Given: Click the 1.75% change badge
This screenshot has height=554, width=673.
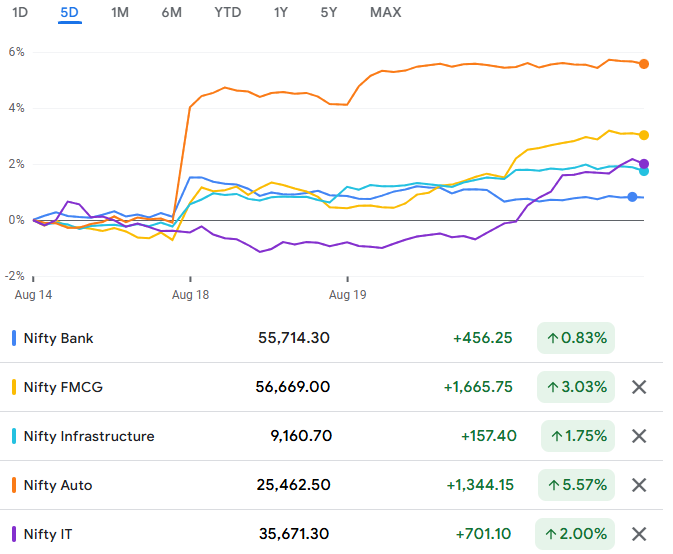Looking at the screenshot, I should (x=578, y=436).
